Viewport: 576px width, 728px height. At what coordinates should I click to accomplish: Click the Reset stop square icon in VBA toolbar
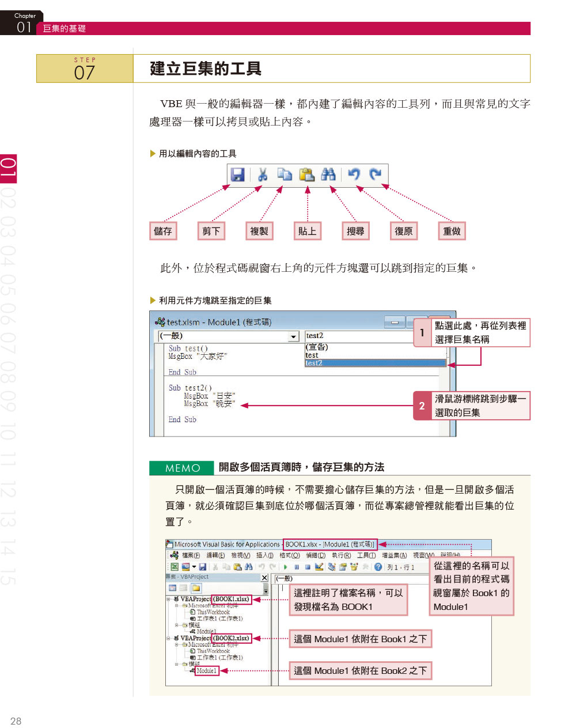(308, 567)
